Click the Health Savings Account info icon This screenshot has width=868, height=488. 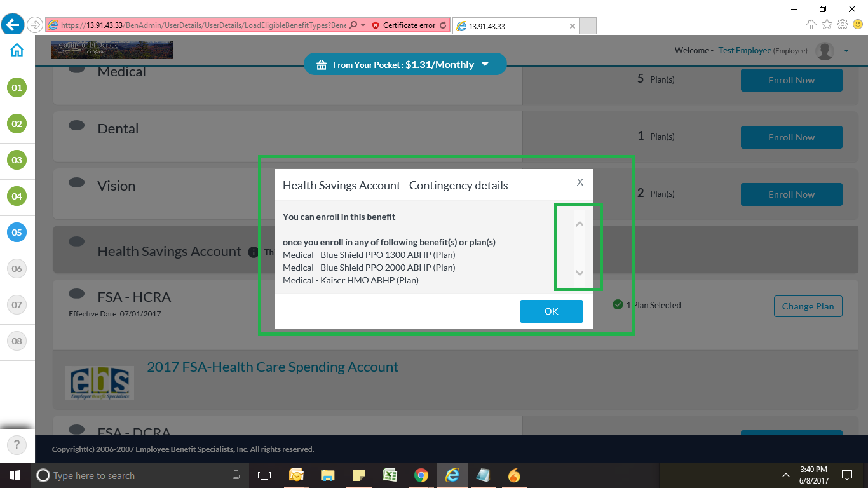coord(253,252)
